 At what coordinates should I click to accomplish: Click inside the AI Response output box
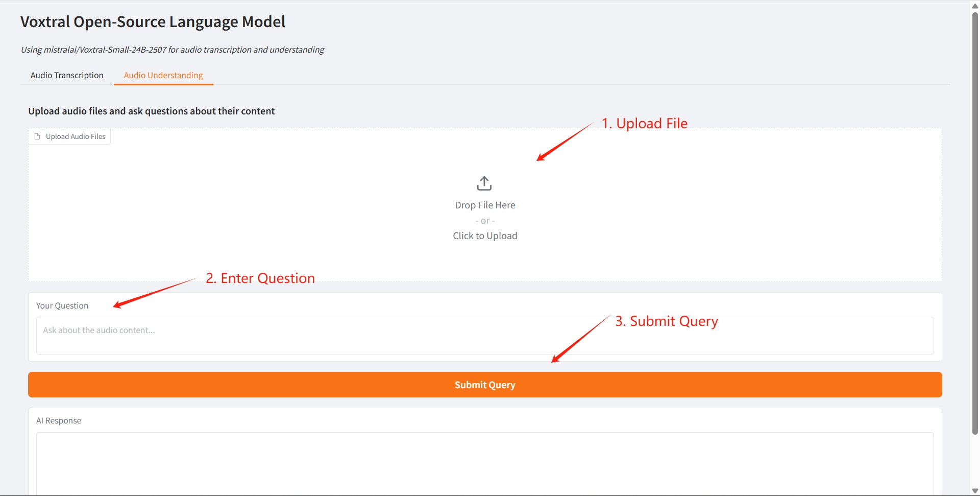coord(484,462)
